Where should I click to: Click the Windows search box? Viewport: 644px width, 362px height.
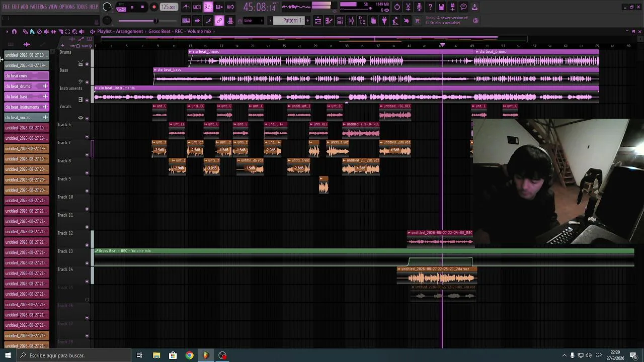74,355
